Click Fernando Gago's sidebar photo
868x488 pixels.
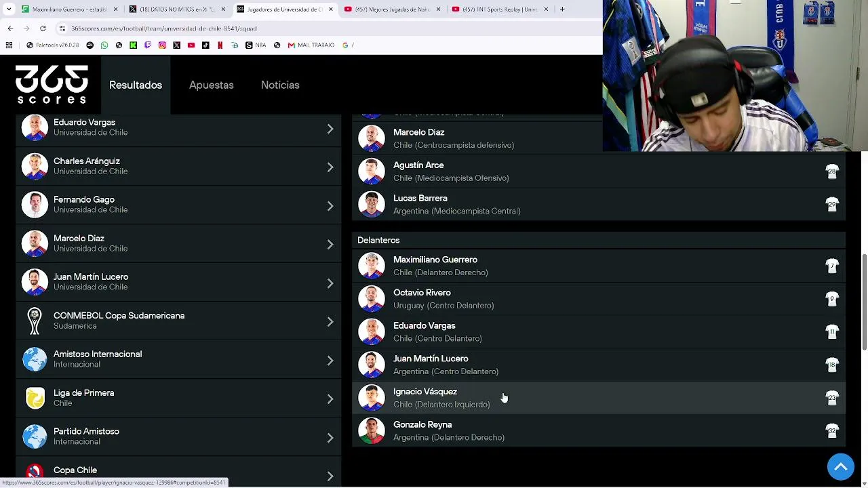pyautogui.click(x=35, y=205)
